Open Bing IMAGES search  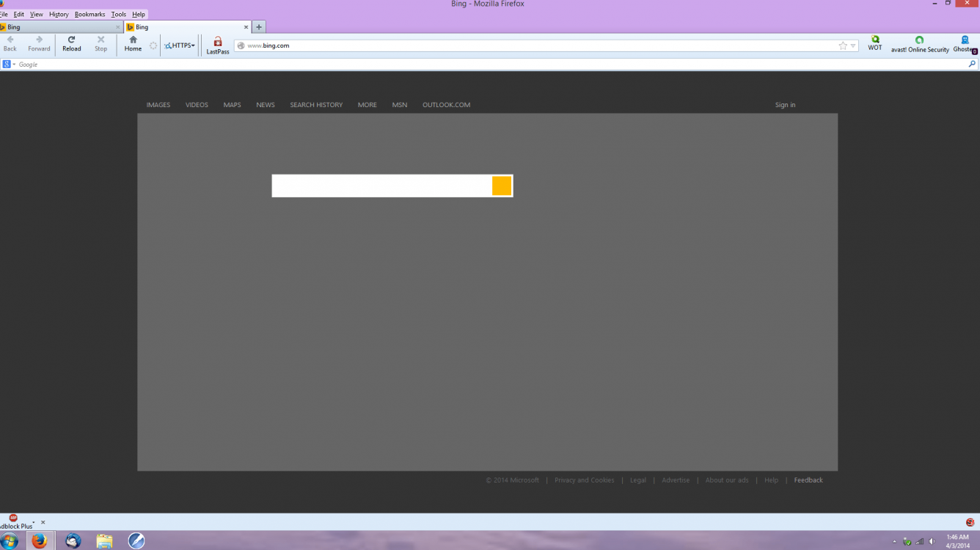click(158, 105)
